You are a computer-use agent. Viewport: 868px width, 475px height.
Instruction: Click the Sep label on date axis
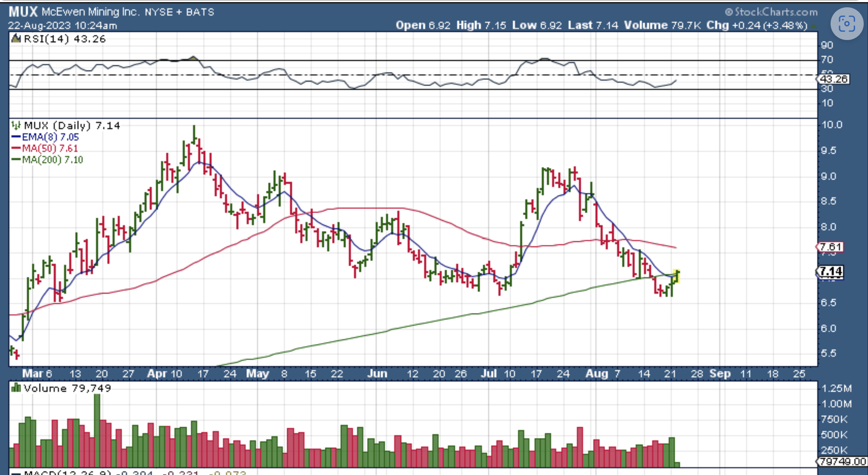pos(720,373)
